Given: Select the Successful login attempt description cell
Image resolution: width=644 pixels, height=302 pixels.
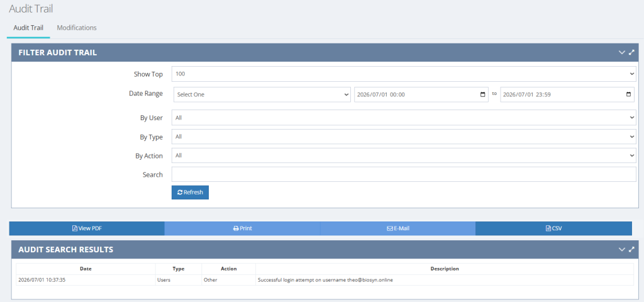Looking at the screenshot, I should point(445,280).
